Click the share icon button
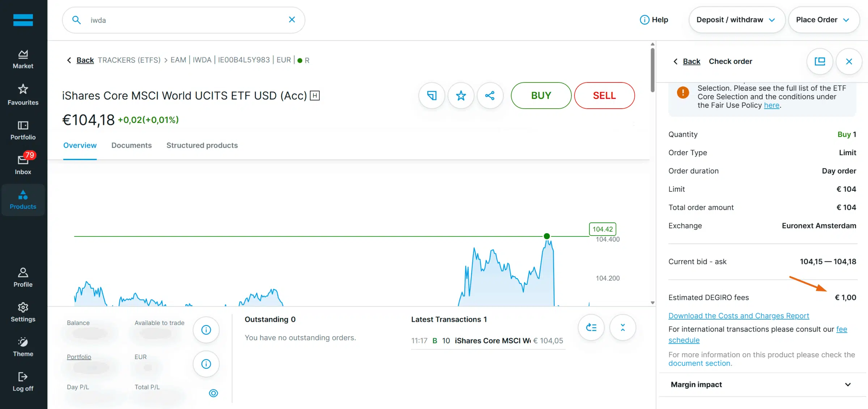 pyautogui.click(x=490, y=96)
